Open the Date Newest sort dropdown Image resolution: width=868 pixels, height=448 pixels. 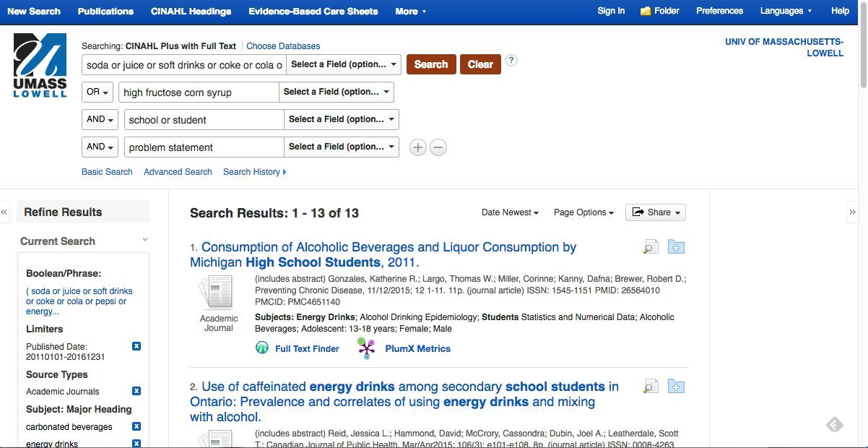510,212
